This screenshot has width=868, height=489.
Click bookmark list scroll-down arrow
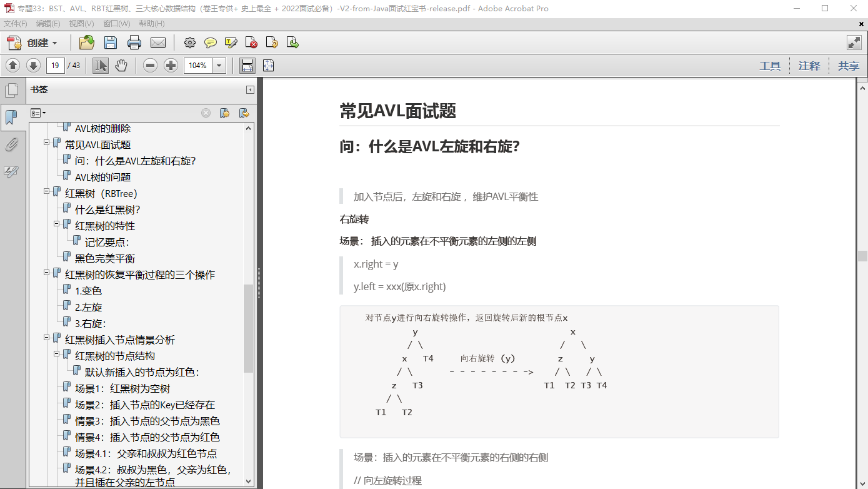tap(248, 481)
